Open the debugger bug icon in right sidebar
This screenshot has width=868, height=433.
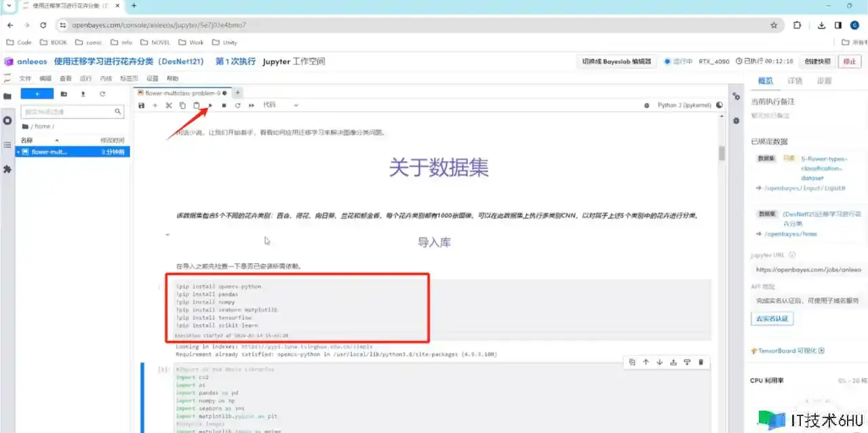tap(736, 121)
